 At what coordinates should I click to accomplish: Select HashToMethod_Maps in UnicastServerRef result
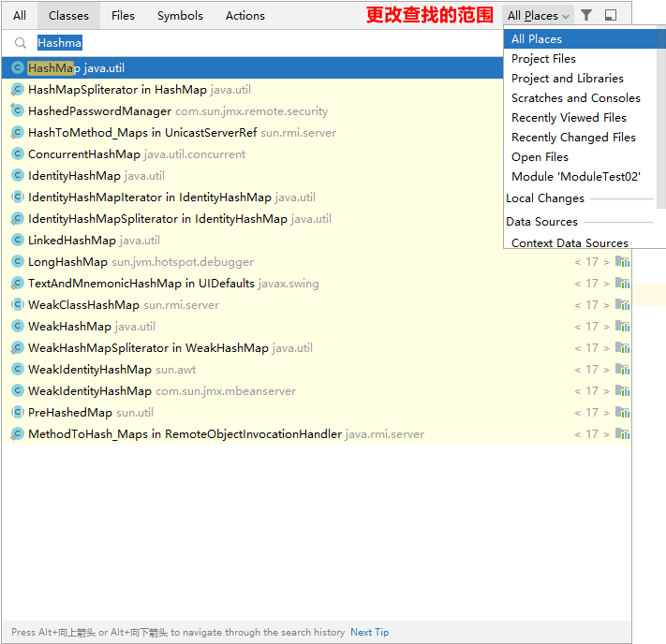(252, 133)
